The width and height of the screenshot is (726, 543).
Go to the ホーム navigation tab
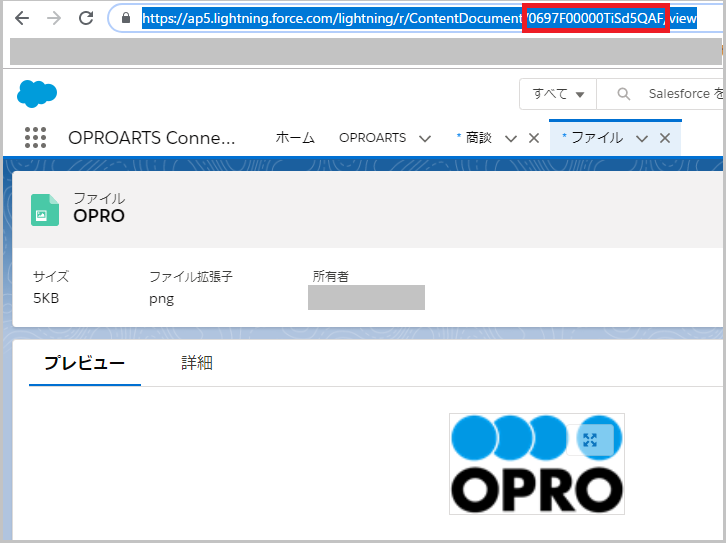tap(295, 138)
